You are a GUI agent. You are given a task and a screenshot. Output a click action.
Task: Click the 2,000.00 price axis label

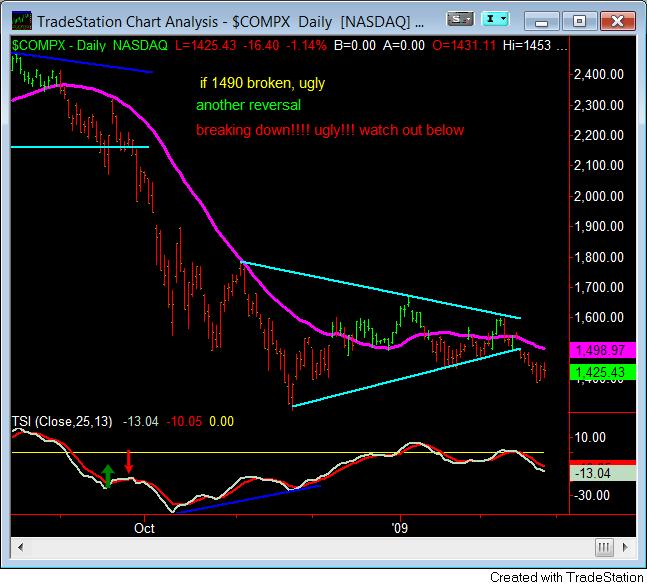click(599, 196)
